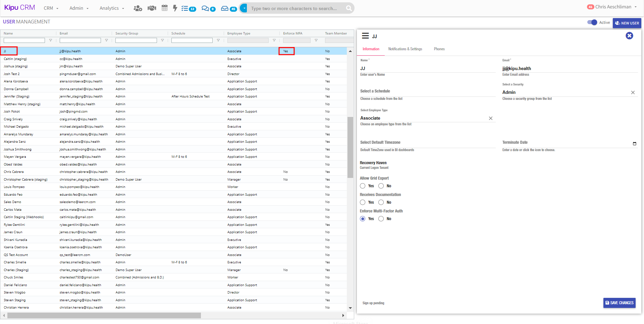The height and width of the screenshot is (324, 644).
Task: Switch to Notifications & Settings tab
Action: click(x=405, y=49)
